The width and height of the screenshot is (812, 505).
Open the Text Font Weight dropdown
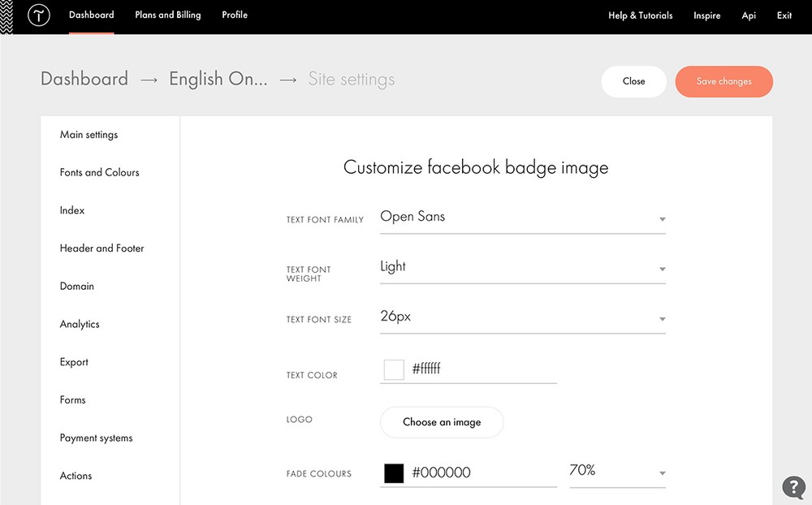(x=522, y=268)
